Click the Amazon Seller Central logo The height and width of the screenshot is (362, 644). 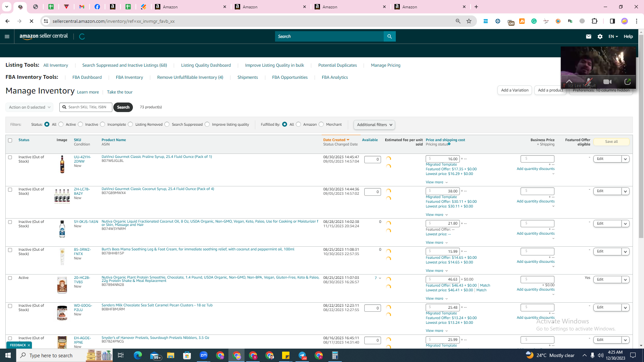pyautogui.click(x=44, y=36)
